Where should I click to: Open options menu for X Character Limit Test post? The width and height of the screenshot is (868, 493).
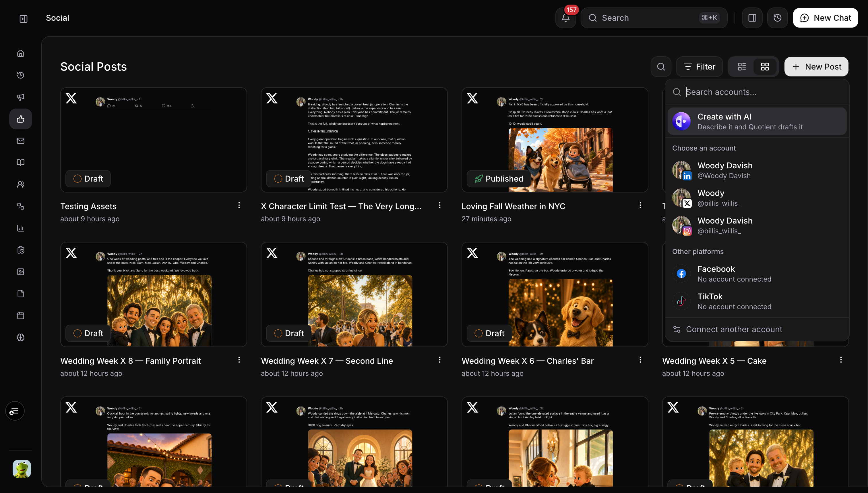pos(439,205)
